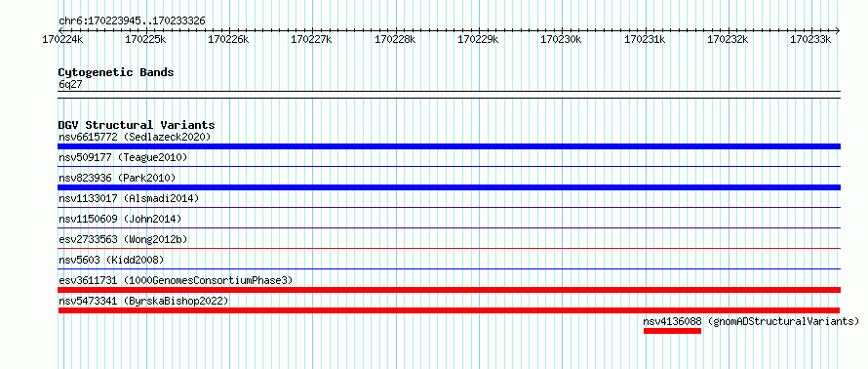The width and height of the screenshot is (868, 369).
Task: Click the nsv6615772 (Sedlazeck2020) label
Action: (135, 137)
